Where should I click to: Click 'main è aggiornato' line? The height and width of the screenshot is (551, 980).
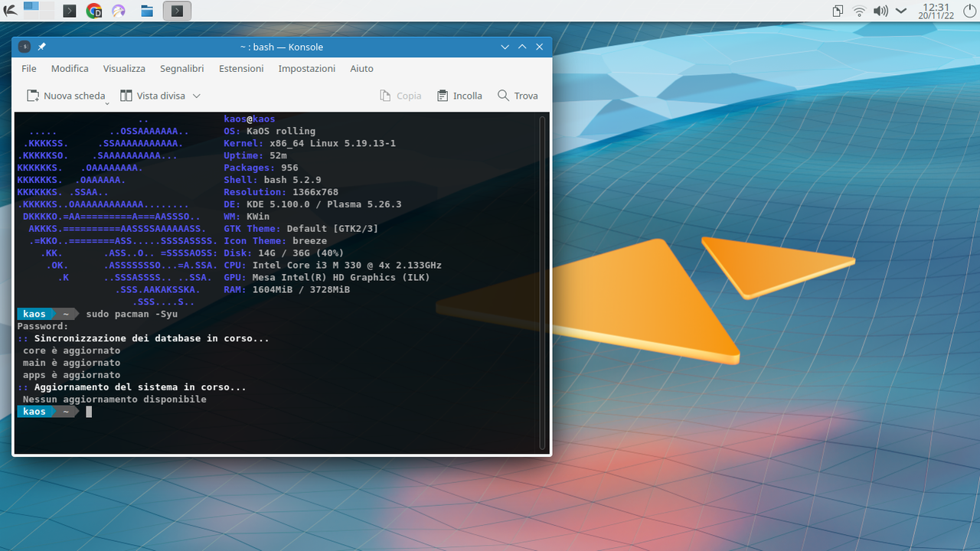[x=71, y=363]
